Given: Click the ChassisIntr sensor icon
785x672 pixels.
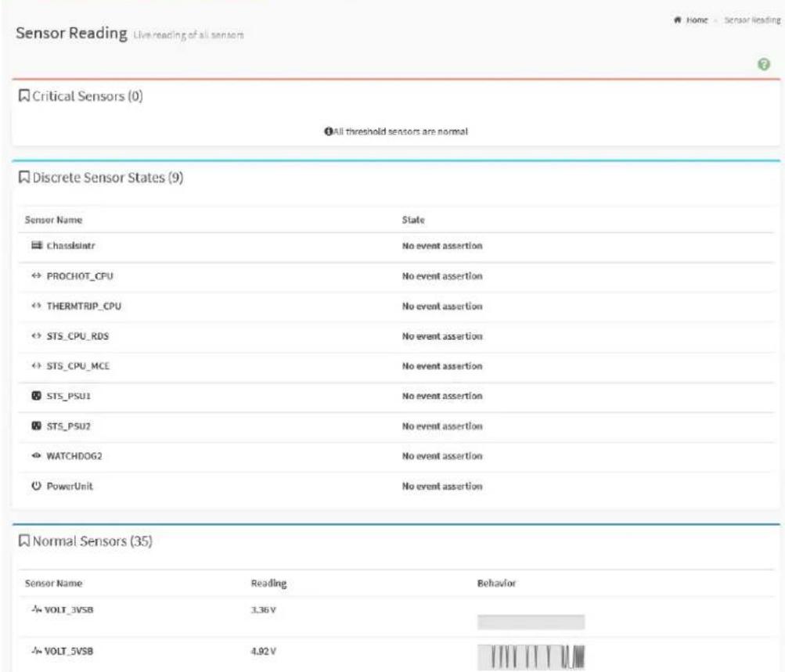Looking at the screenshot, I should [x=37, y=245].
